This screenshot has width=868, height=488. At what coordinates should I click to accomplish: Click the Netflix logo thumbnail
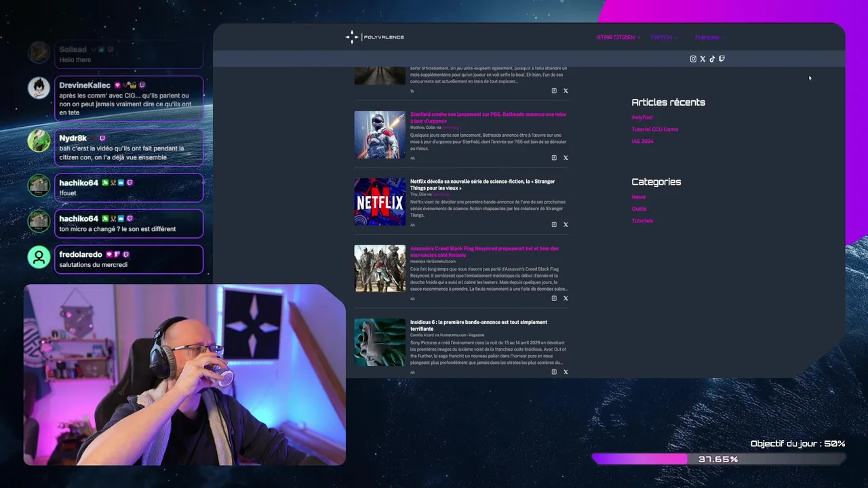tap(380, 202)
